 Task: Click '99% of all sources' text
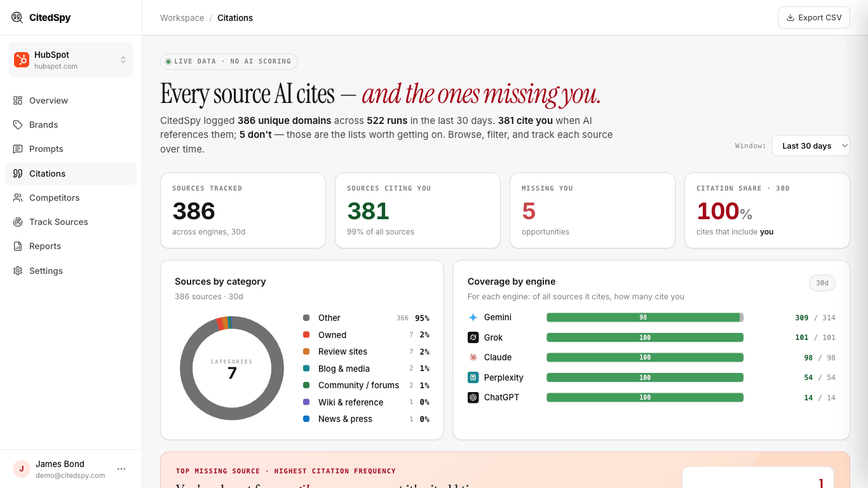pyautogui.click(x=381, y=232)
